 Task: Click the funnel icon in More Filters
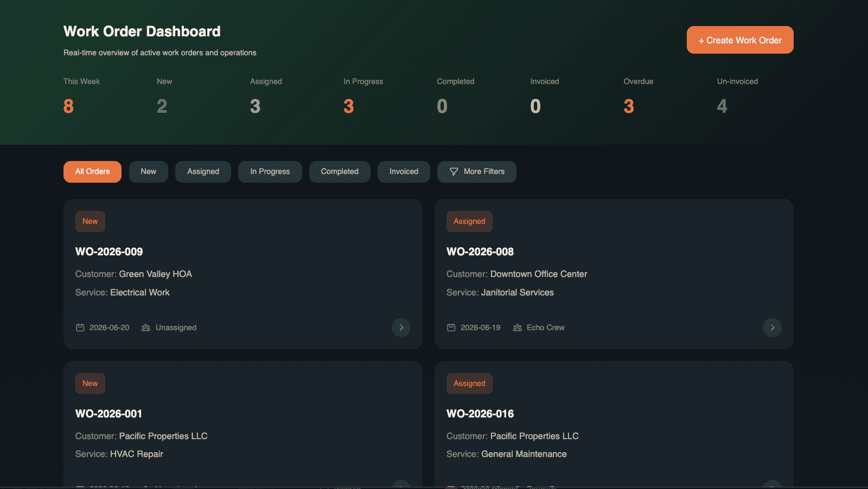(x=454, y=172)
